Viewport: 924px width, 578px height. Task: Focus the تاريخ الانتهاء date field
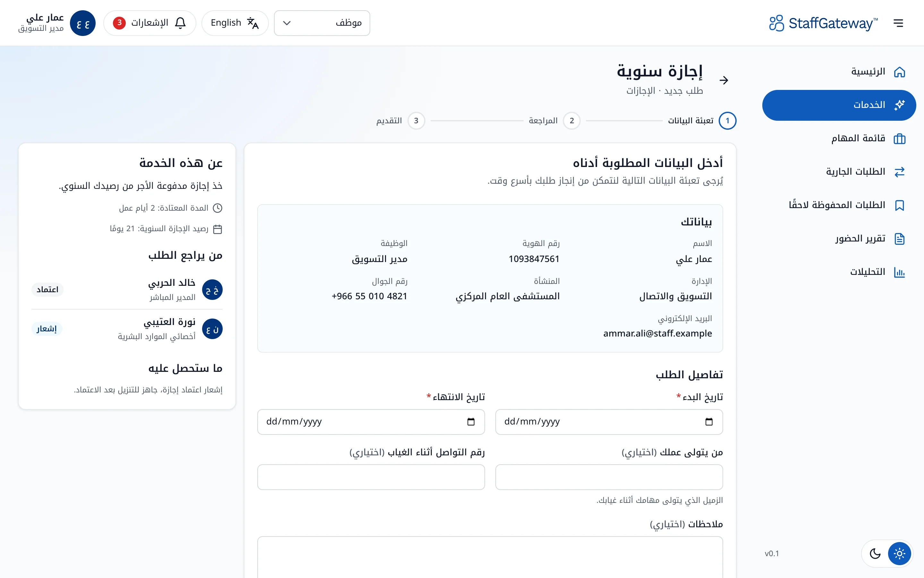tap(371, 422)
